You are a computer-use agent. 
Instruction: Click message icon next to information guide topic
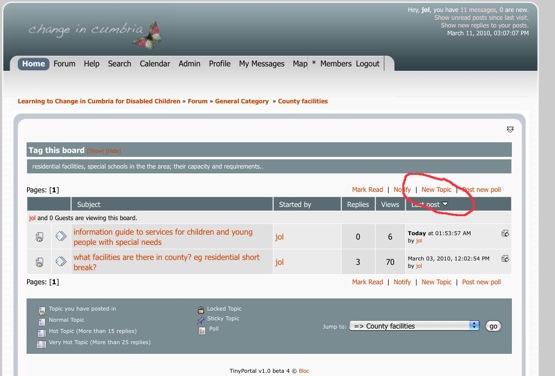[61, 236]
